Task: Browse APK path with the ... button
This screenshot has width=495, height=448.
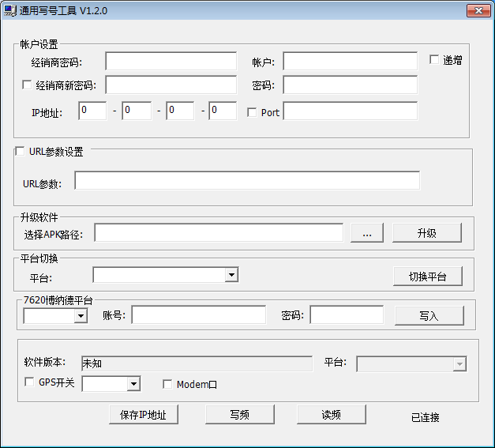Action: [x=367, y=233]
